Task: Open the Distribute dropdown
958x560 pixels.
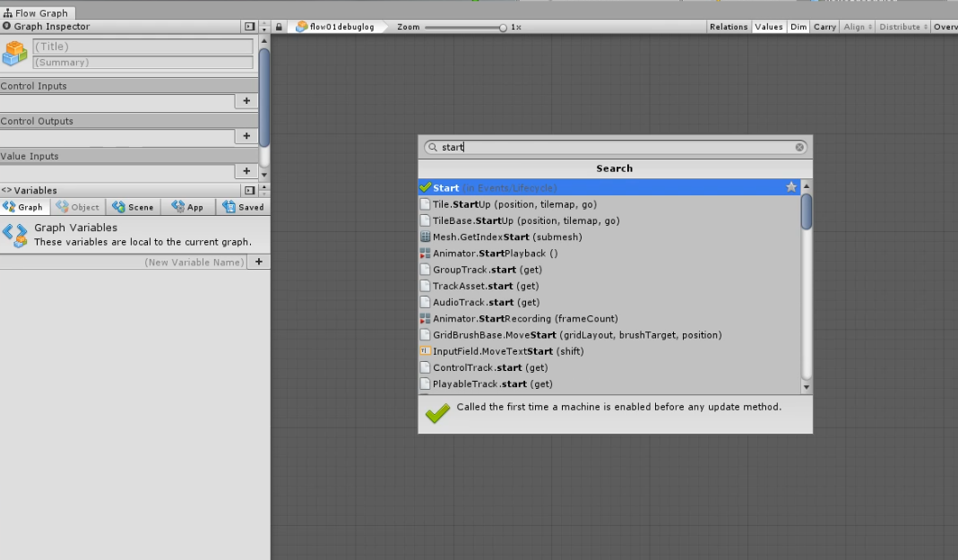Action: click(902, 27)
